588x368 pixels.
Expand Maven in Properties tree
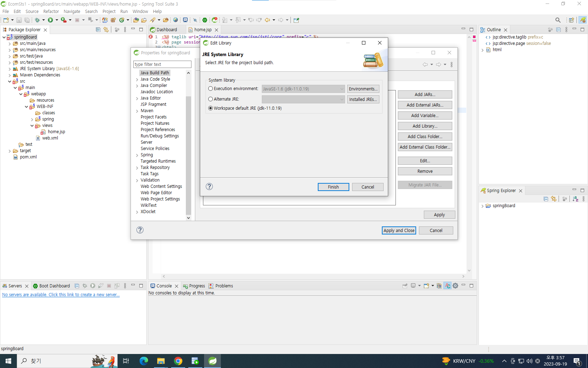(137, 111)
